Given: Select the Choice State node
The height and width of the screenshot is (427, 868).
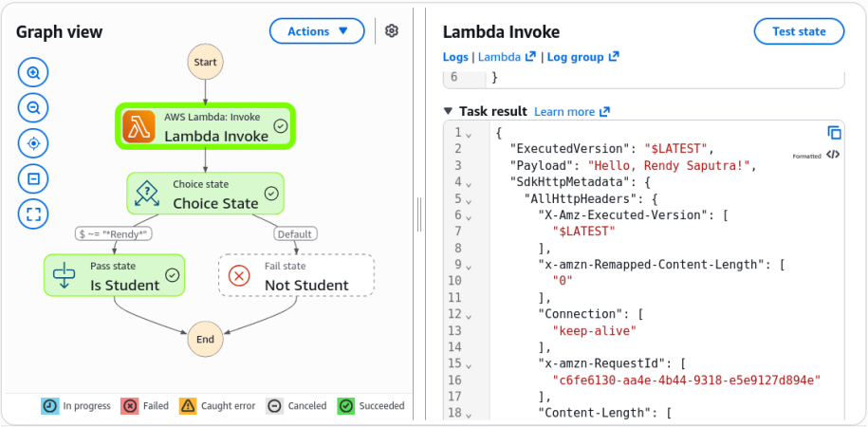Looking at the screenshot, I should tap(205, 194).
